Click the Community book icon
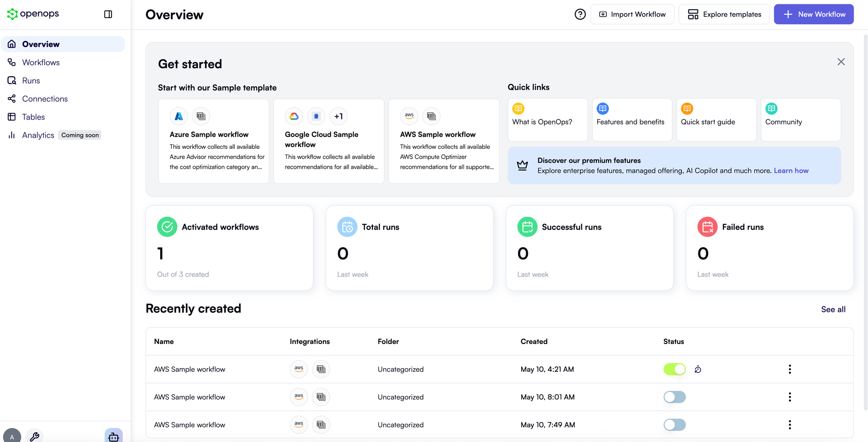Screen dimensions: 868x442 771,108
